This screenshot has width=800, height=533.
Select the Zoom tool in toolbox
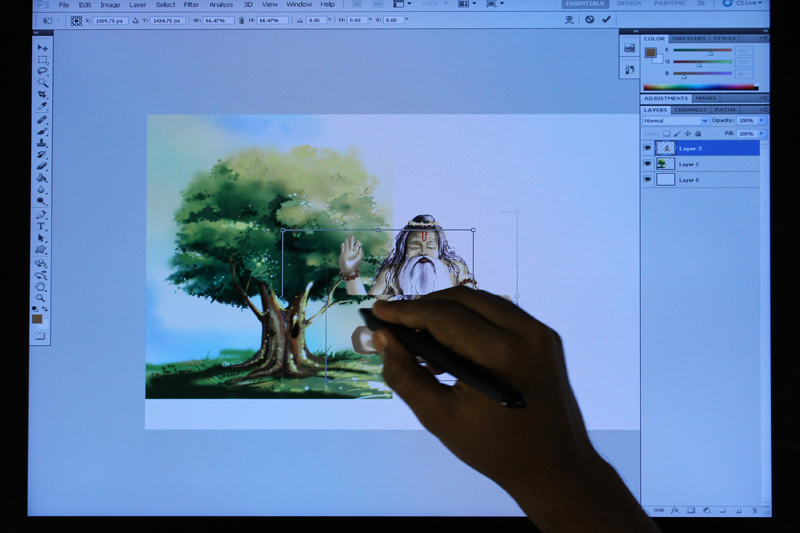coord(41,297)
